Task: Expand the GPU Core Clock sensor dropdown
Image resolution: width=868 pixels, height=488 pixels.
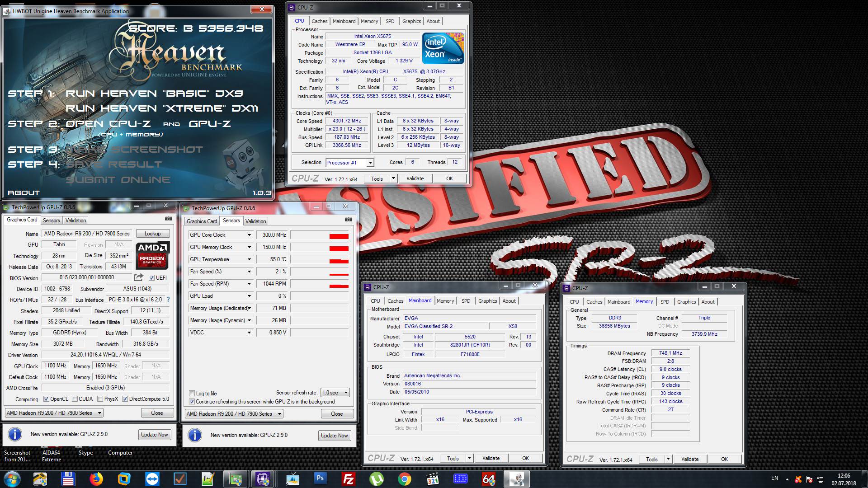Action: click(249, 235)
